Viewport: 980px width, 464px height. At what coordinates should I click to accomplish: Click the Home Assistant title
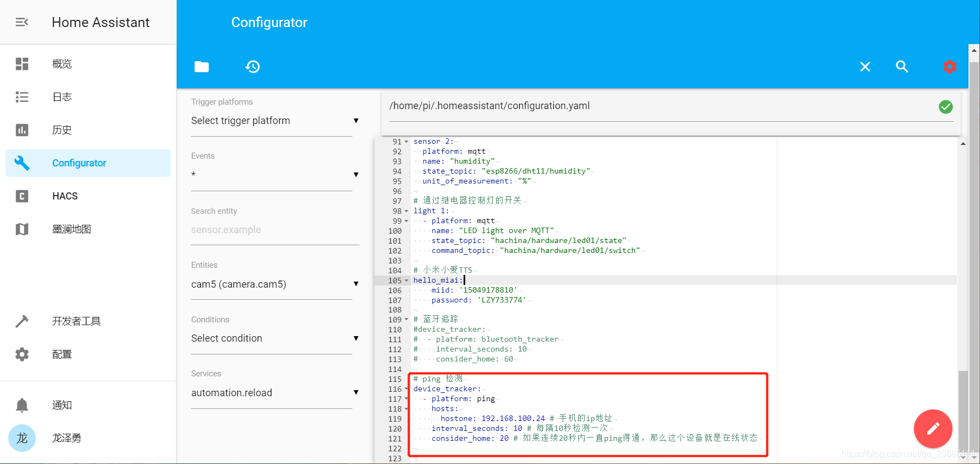coord(101,22)
